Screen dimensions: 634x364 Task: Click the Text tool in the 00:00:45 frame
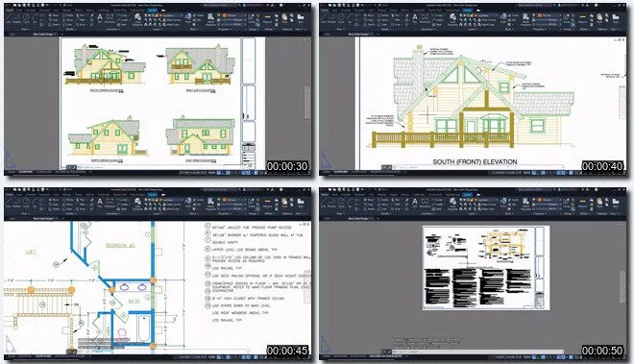[x=100, y=202]
